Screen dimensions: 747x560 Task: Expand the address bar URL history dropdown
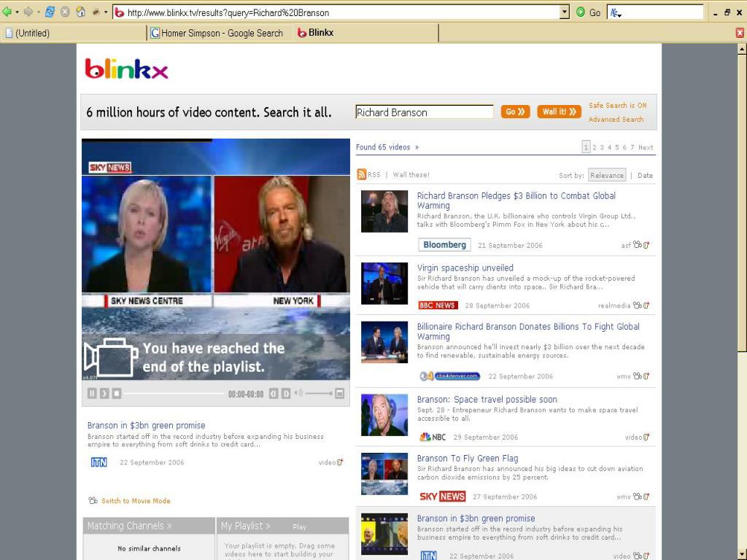point(565,12)
